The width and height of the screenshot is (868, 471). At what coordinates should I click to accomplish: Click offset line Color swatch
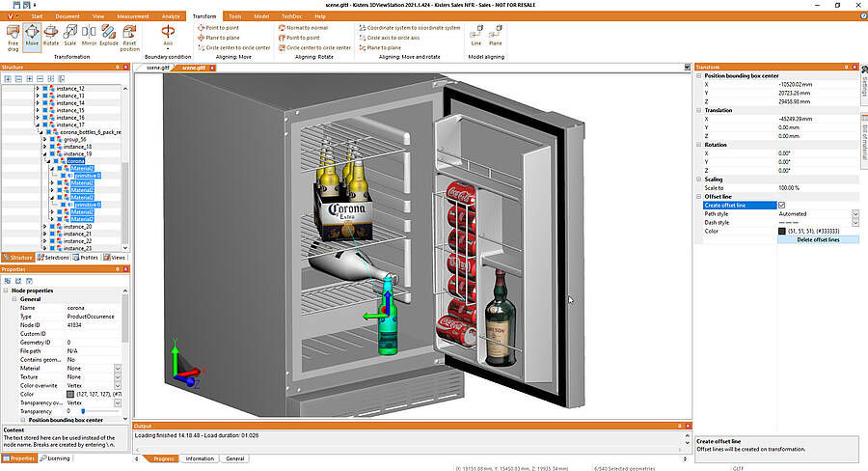[x=781, y=231]
